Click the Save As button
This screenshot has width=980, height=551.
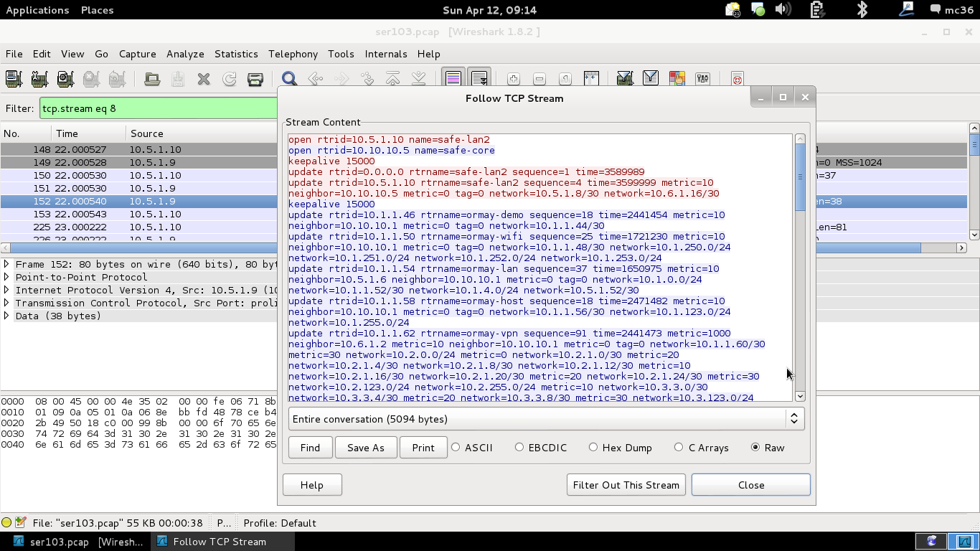tap(366, 448)
